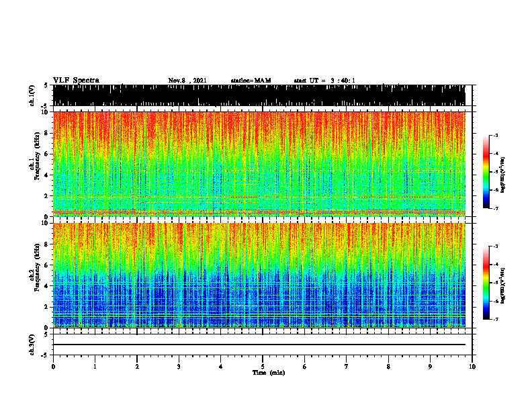
Task: Click the -7 label on ch.1 color bar
Action: (496, 208)
